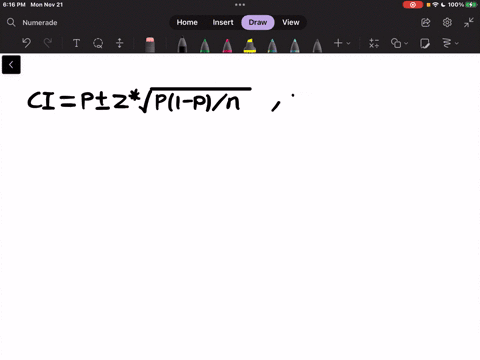Tap the battery status icon

471,5
